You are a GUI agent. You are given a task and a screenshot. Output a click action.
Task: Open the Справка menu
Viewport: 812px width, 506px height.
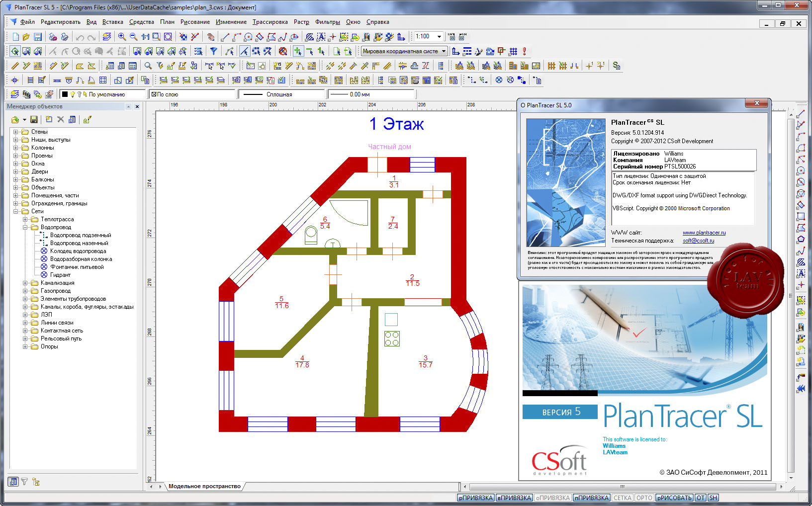tap(378, 22)
